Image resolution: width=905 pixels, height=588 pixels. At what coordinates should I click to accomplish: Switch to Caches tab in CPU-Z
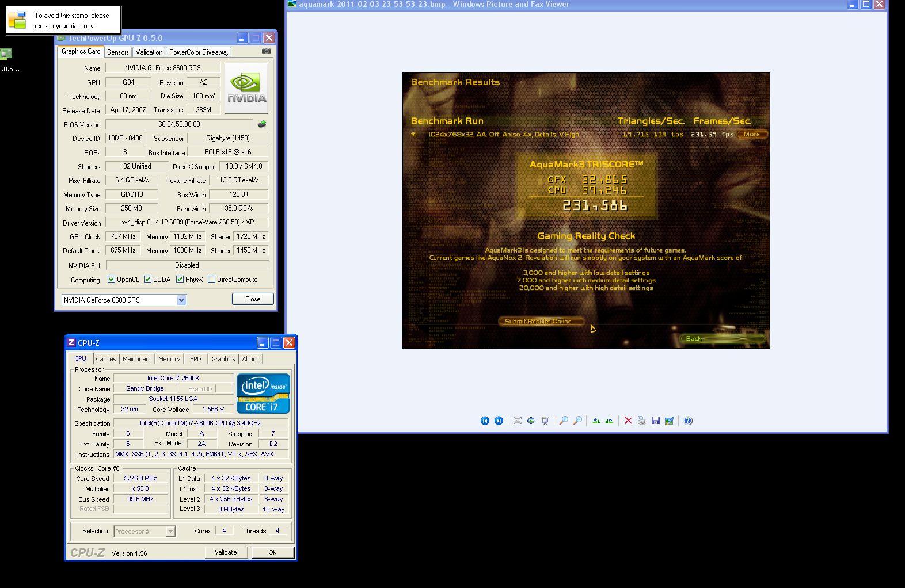[106, 359]
